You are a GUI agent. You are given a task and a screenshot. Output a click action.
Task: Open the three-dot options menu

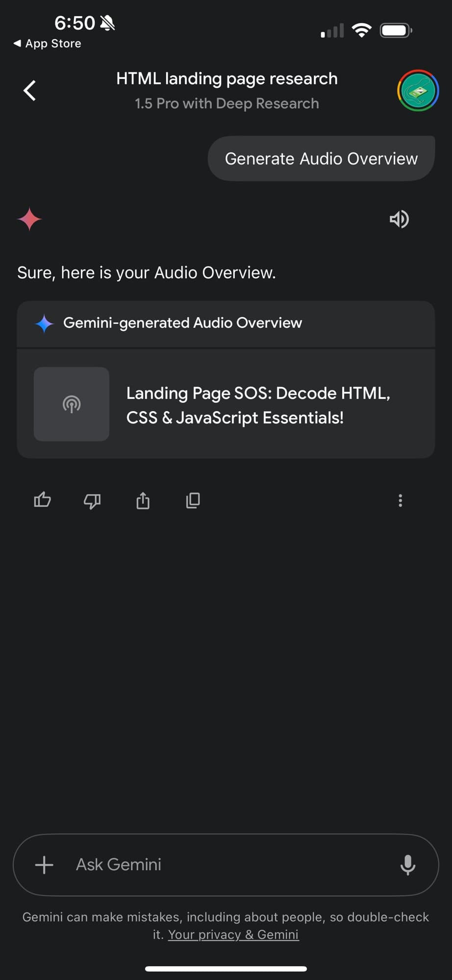(x=400, y=500)
